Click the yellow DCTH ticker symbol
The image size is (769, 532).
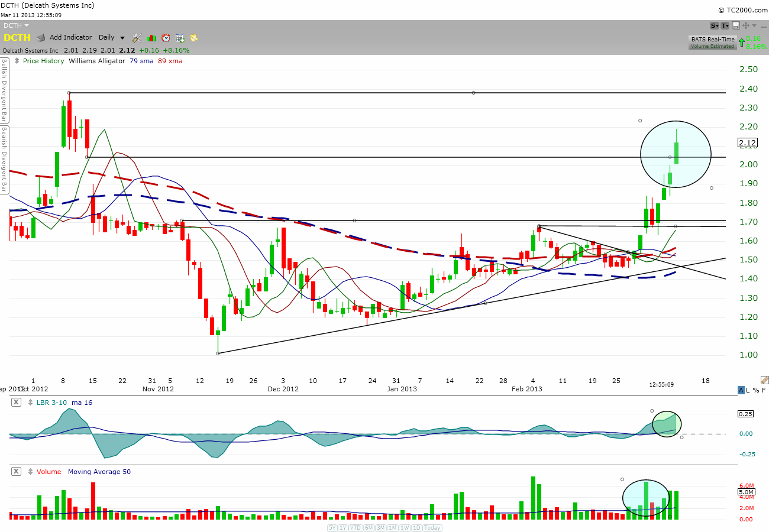tap(17, 38)
